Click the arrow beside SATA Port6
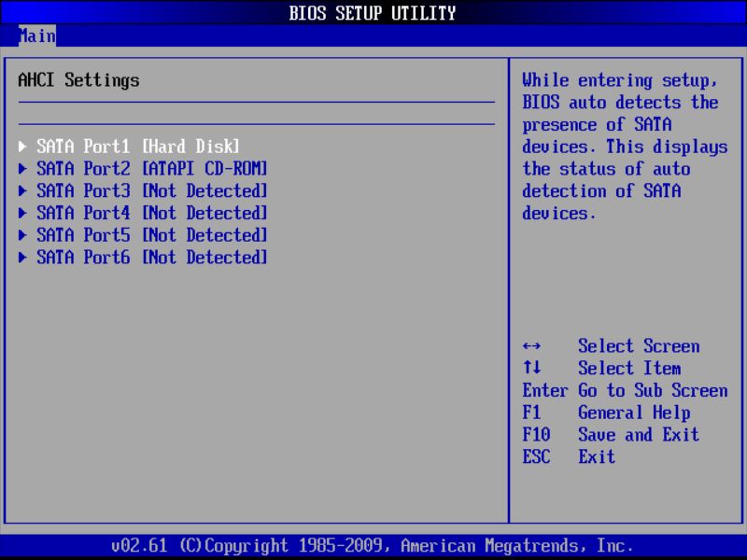 click(22, 258)
